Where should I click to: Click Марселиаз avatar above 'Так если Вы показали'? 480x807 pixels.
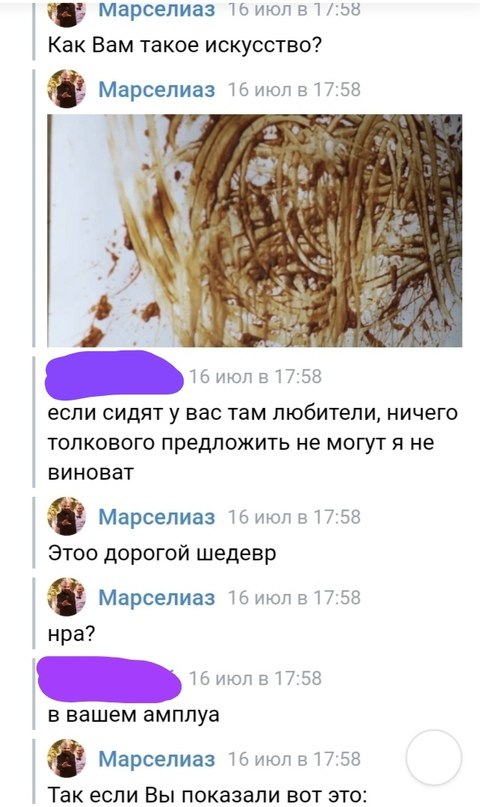[x=66, y=759]
